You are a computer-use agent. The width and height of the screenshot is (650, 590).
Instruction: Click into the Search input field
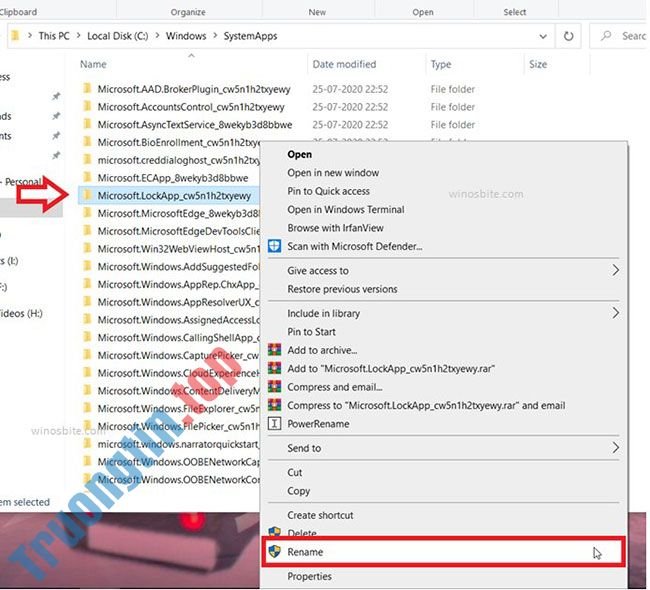tap(633, 36)
